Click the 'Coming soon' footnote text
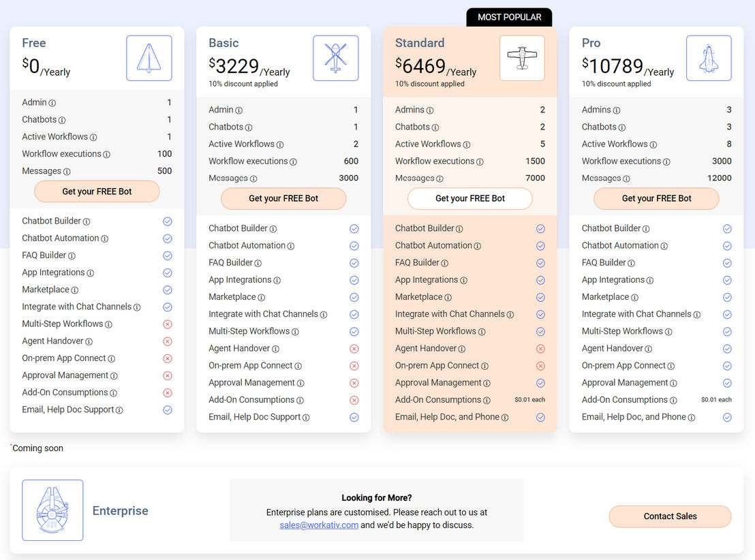 pyautogui.click(x=37, y=448)
